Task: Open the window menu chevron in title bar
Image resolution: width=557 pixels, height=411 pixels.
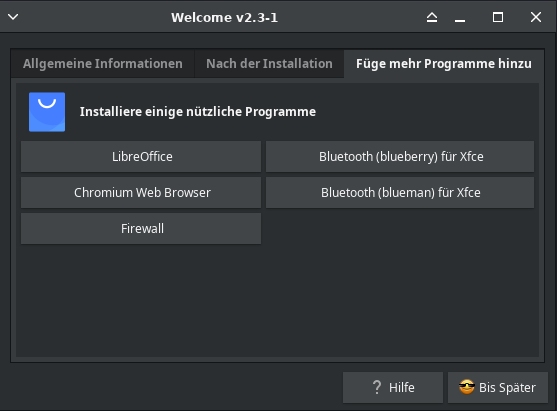Action: [13, 17]
